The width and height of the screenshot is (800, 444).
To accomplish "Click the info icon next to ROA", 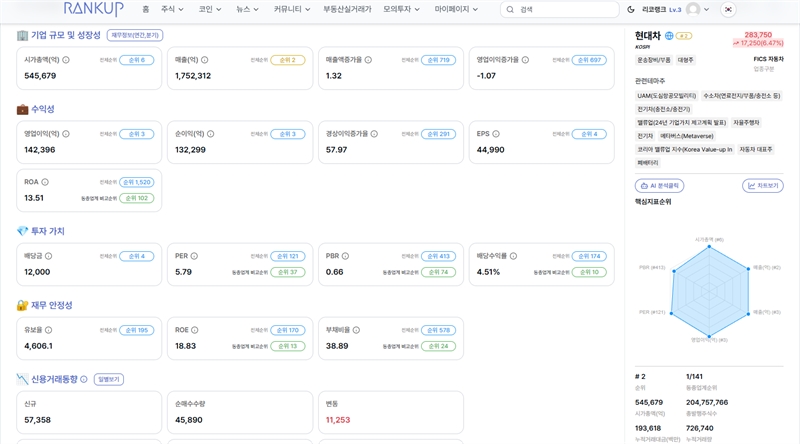I will point(45,182).
